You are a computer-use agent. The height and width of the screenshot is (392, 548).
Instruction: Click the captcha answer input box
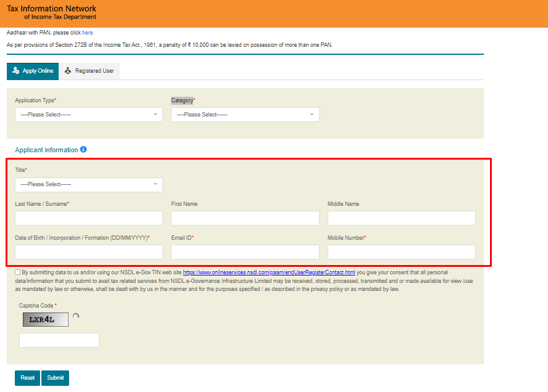[59, 340]
